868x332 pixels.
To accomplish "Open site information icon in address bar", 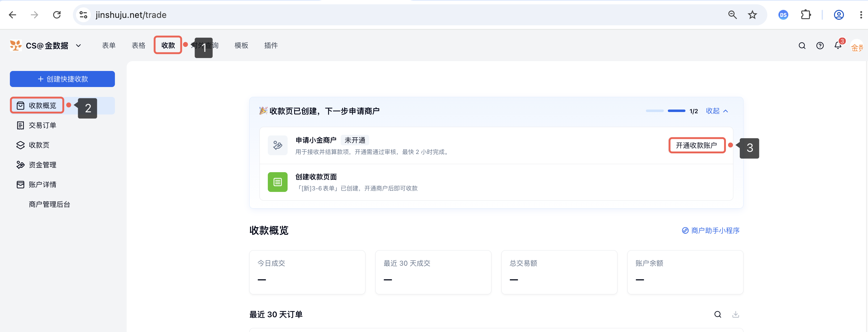I will point(83,15).
